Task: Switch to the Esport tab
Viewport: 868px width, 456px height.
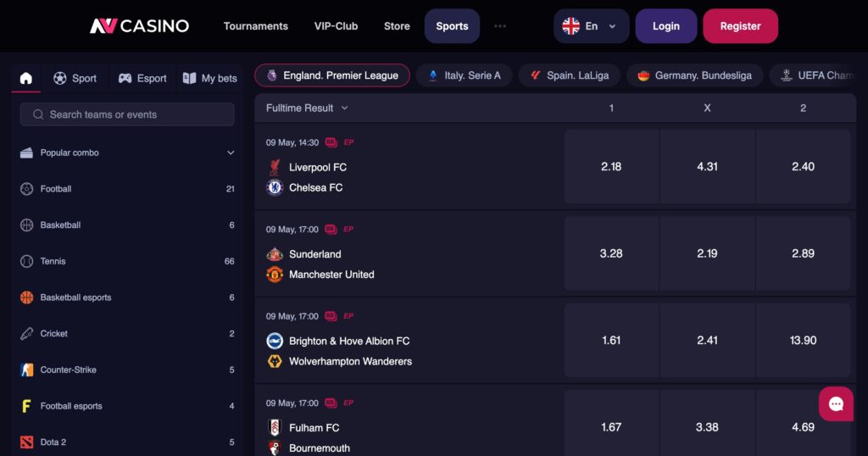Action: (142, 79)
